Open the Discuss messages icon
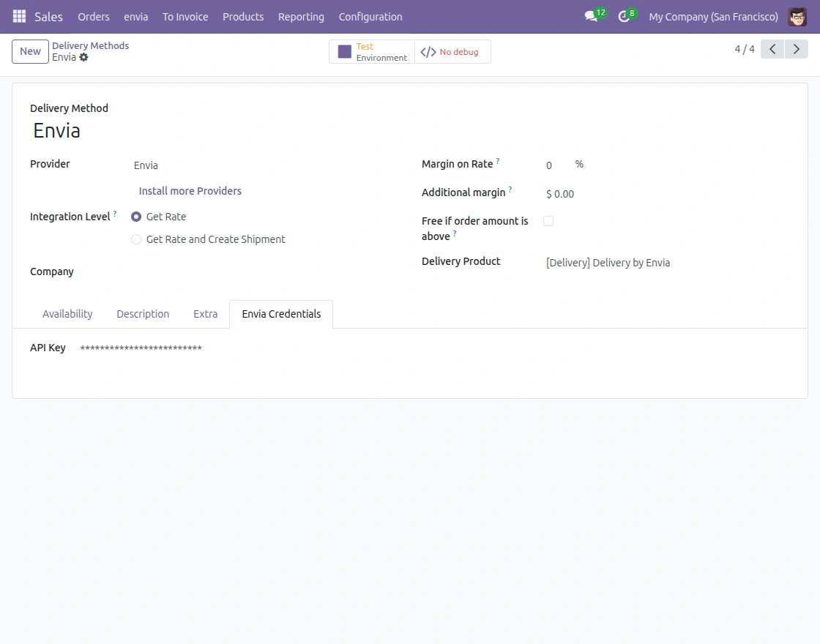Screen dimensions: 820x644 [x=592, y=16]
